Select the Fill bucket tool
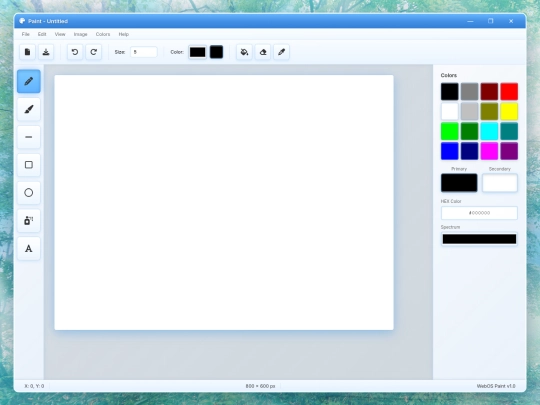The width and height of the screenshot is (540, 405). (x=244, y=52)
